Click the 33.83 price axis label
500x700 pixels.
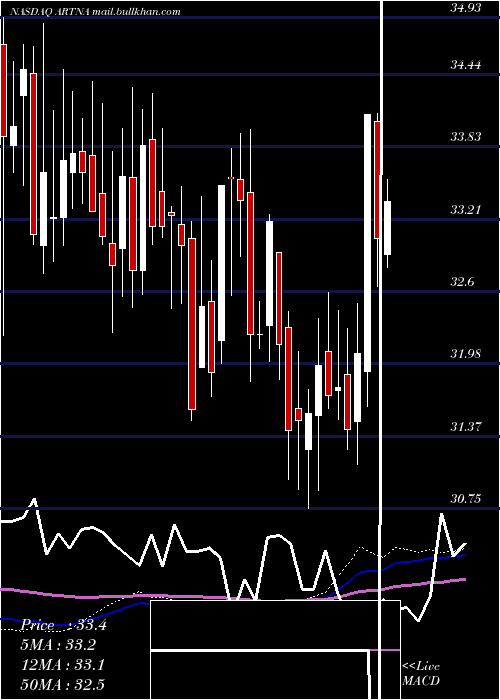coord(466,137)
